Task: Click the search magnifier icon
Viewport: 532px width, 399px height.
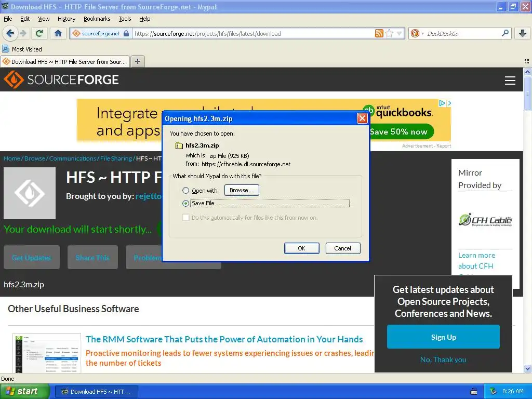Action: point(505,33)
